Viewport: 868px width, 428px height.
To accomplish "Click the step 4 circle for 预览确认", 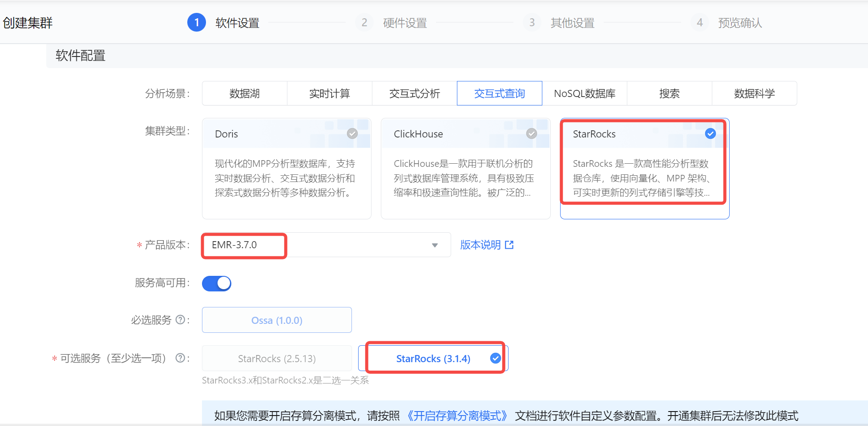I will 700,22.
